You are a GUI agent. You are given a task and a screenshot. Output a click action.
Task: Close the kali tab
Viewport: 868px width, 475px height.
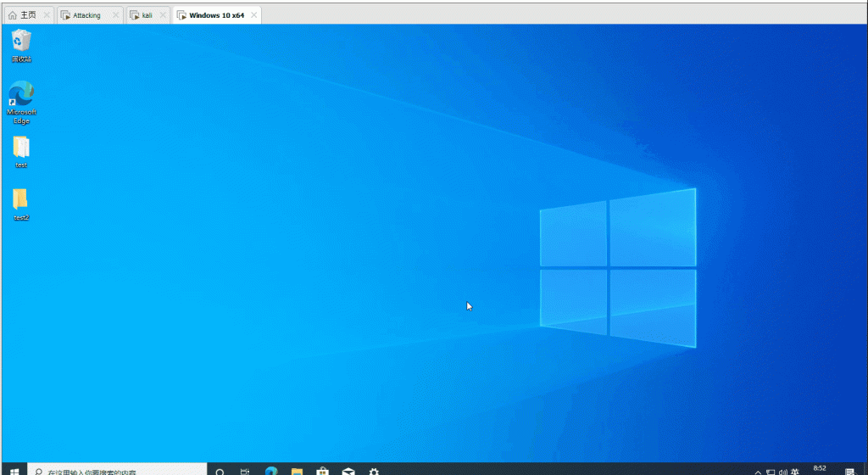163,15
